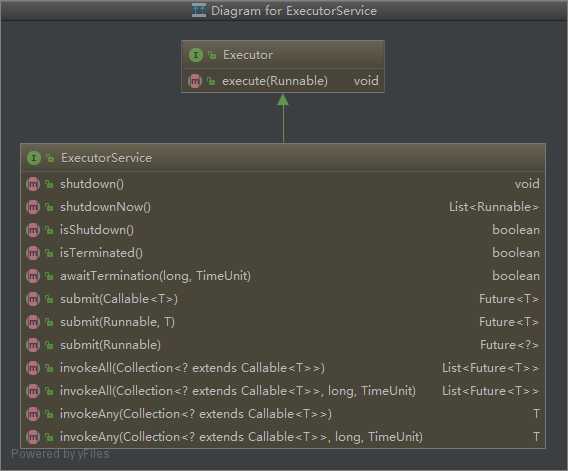Screen dimensions: 568x471
Task: Click the green interface icon beside Executor
Action: (196, 55)
